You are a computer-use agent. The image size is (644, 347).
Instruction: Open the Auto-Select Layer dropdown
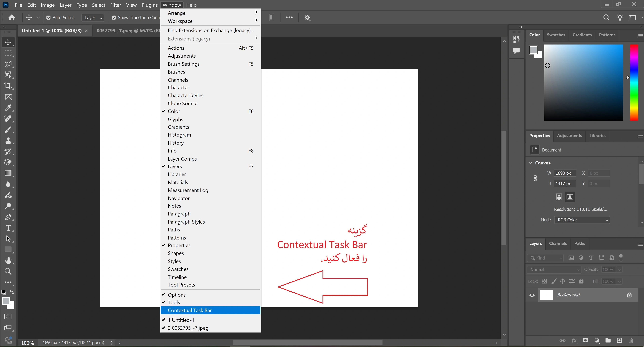93,18
